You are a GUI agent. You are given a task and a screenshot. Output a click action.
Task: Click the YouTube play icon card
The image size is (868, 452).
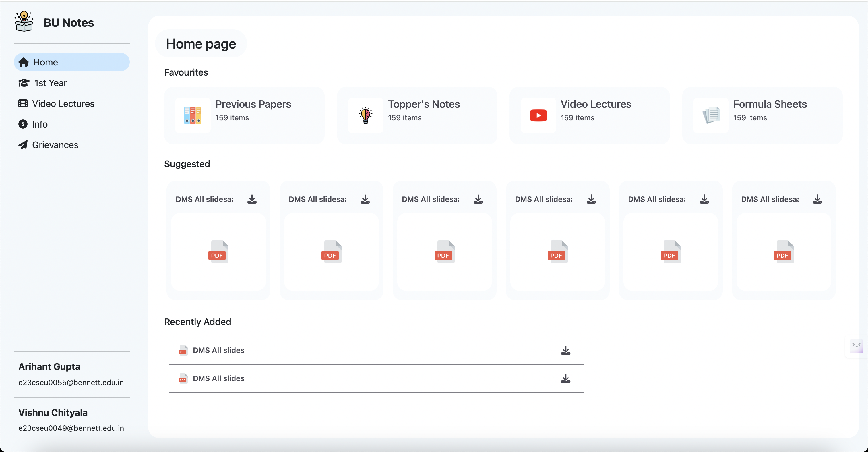click(538, 115)
